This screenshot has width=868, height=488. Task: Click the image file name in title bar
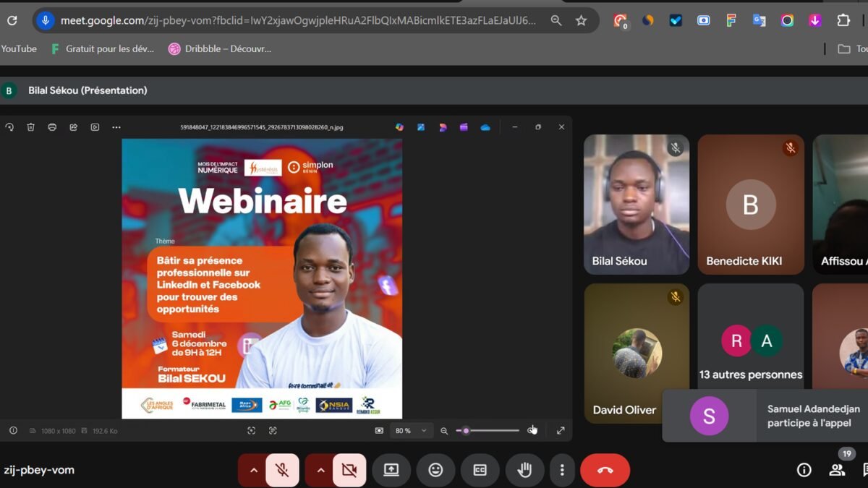(262, 127)
